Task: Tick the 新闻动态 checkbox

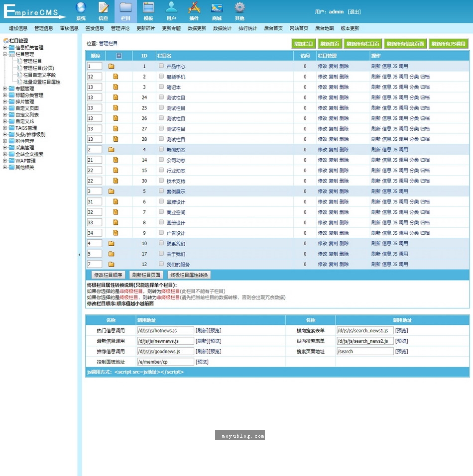Action: pyautogui.click(x=161, y=149)
